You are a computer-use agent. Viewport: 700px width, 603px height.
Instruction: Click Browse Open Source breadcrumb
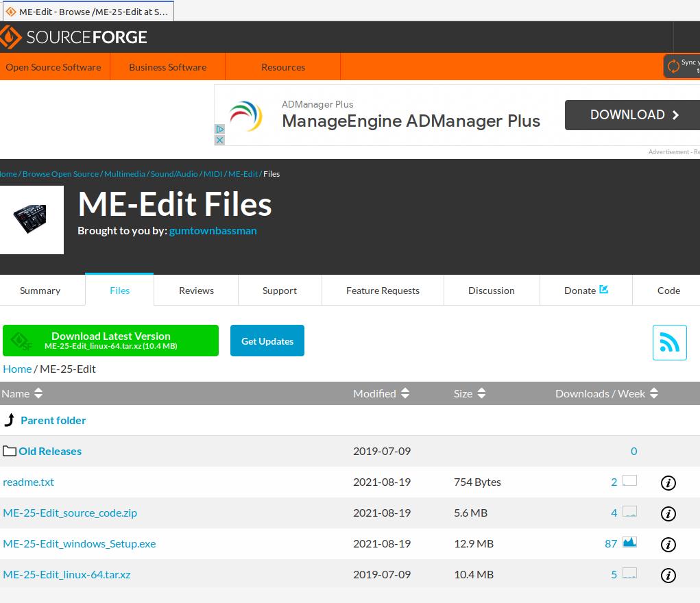click(x=61, y=174)
